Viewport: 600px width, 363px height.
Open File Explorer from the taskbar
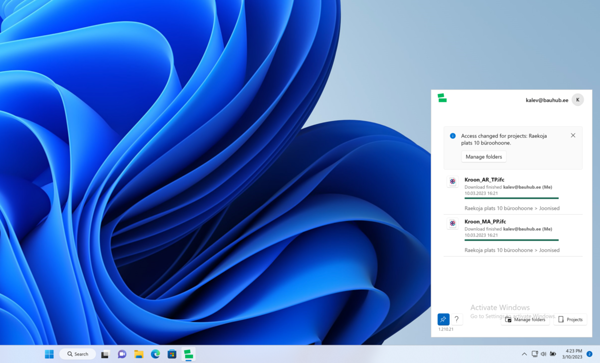(x=139, y=354)
